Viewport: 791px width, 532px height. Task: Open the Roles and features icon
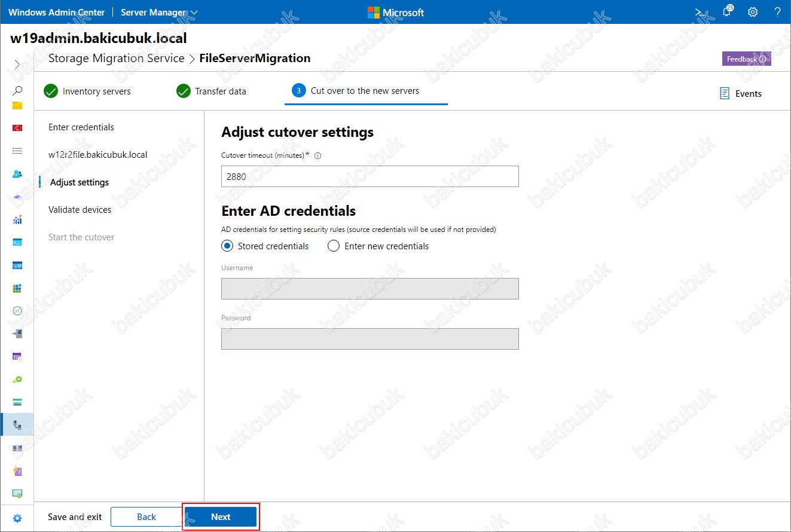pos(17,334)
